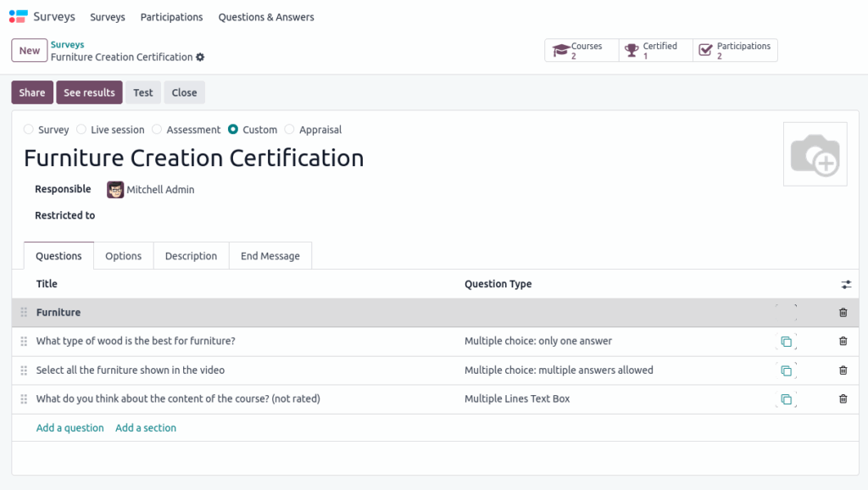Screen dimensions: 868x490
Task: Click the Title column header
Action: (x=47, y=284)
